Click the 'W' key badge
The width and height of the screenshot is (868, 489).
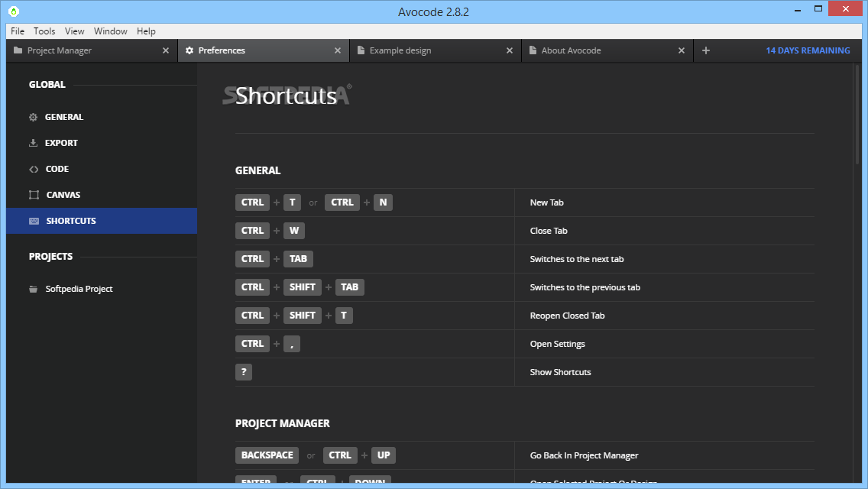coord(294,231)
